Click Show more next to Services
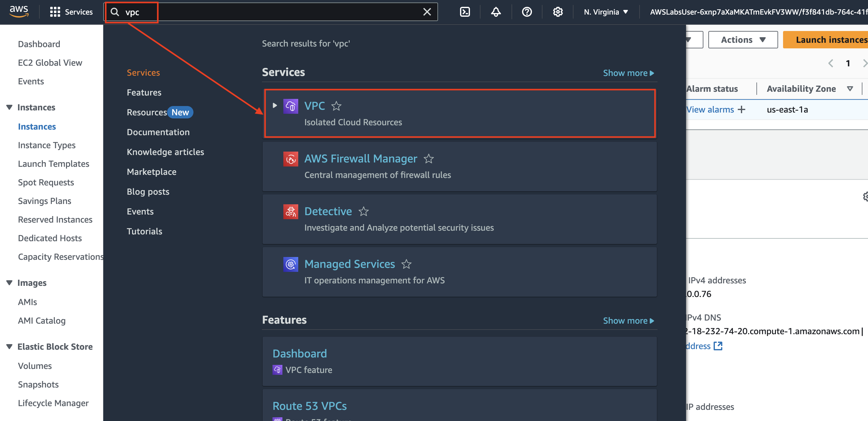The width and height of the screenshot is (868, 421). point(628,73)
